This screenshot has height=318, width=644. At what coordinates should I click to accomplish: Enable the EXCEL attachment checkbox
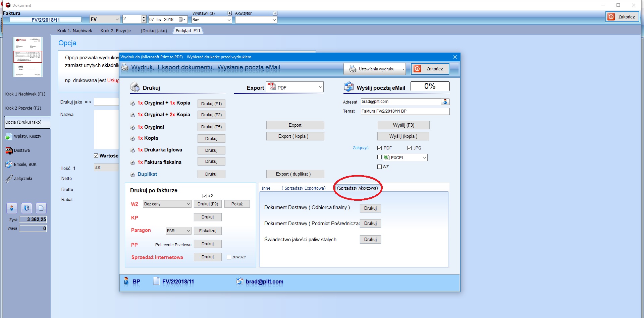pos(379,157)
